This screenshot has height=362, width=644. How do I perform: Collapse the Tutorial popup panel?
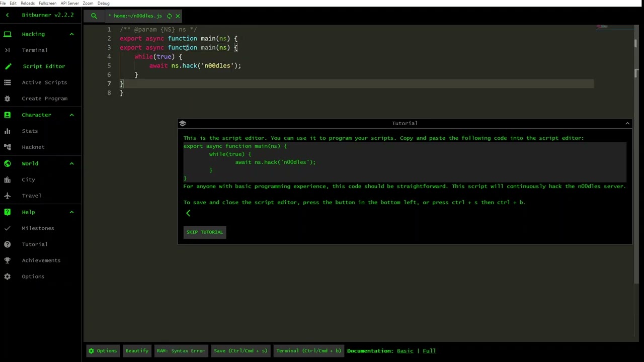pos(627,123)
